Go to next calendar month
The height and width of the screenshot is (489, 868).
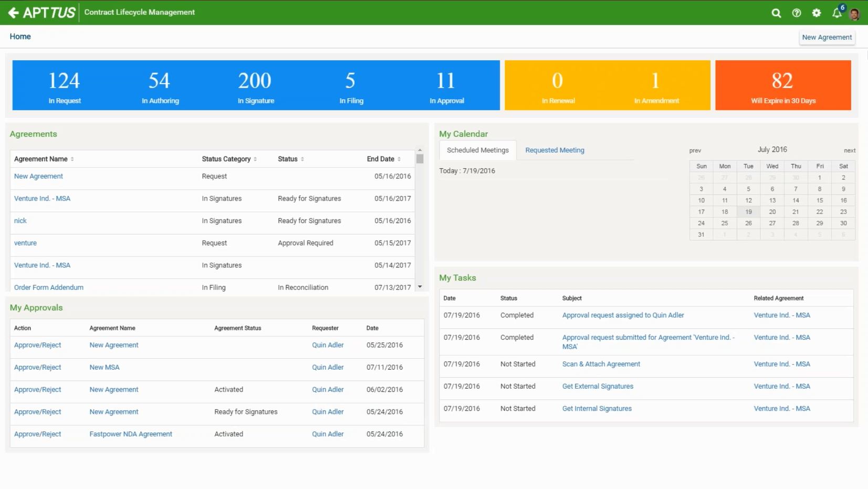pyautogui.click(x=849, y=151)
